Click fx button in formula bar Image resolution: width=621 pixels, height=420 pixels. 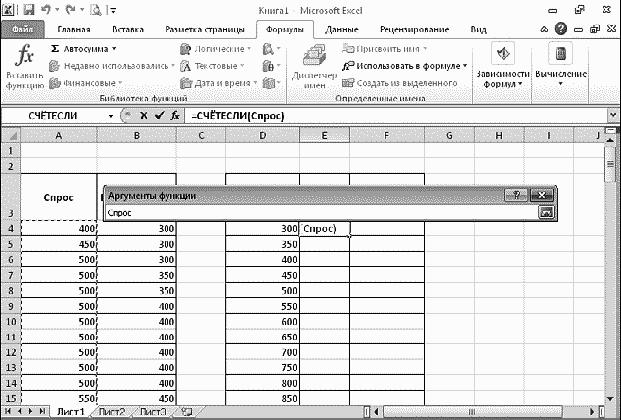[175, 116]
